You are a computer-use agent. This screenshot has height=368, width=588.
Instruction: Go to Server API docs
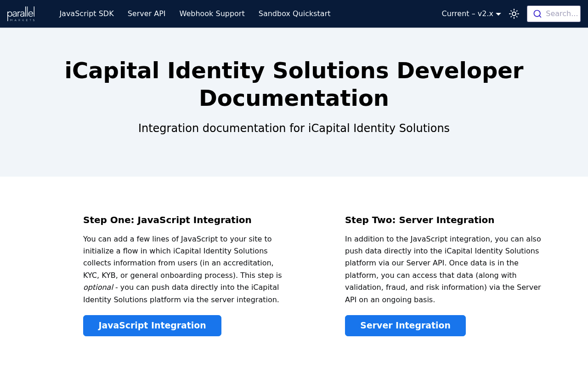147,14
